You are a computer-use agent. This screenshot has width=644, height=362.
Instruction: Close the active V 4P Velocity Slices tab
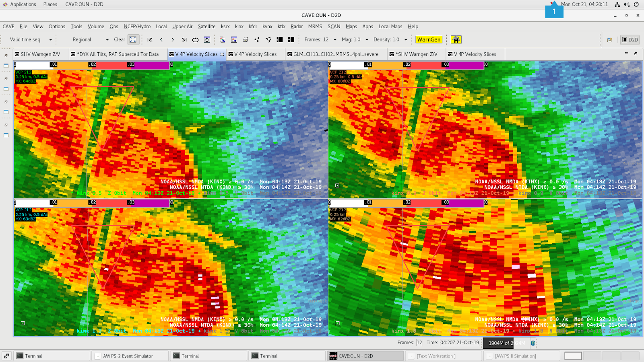coord(222,54)
